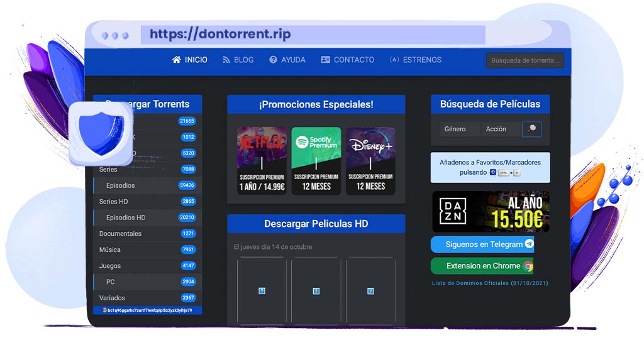The height and width of the screenshot is (340, 644).
Task: Open the Series category
Action: tap(147, 169)
